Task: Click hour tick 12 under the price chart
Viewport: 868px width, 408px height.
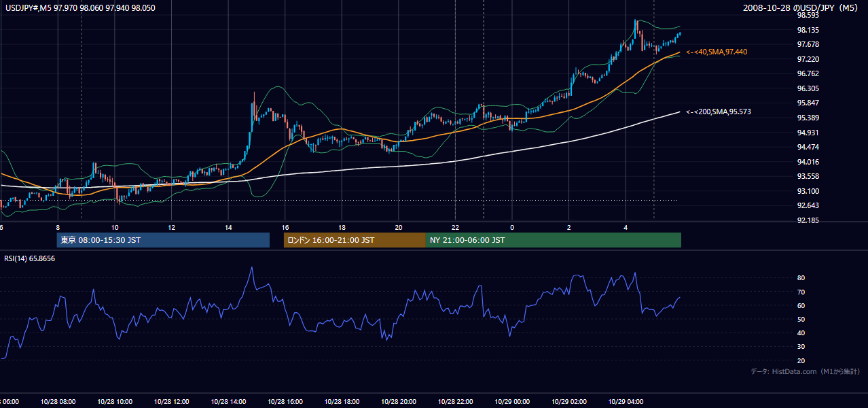Action: (x=171, y=227)
